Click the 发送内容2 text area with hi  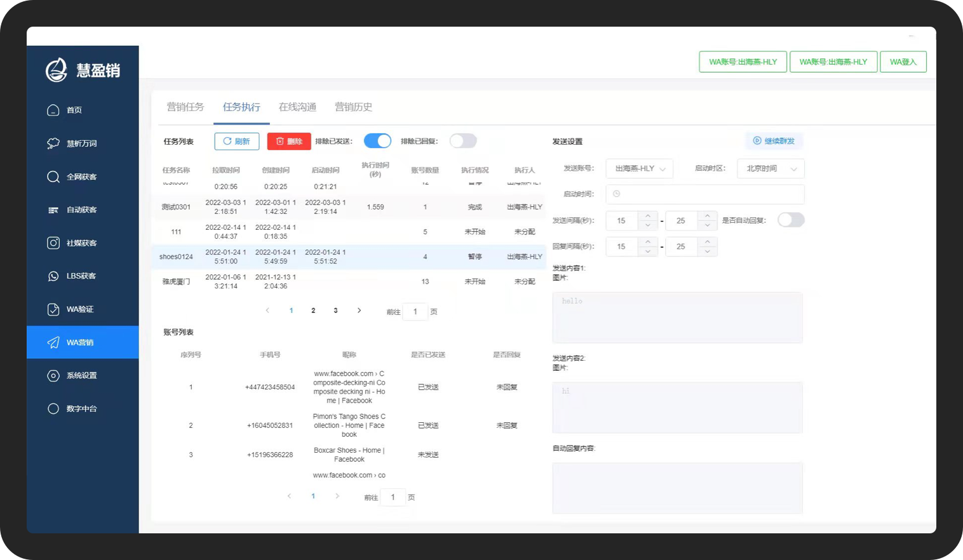point(677,408)
